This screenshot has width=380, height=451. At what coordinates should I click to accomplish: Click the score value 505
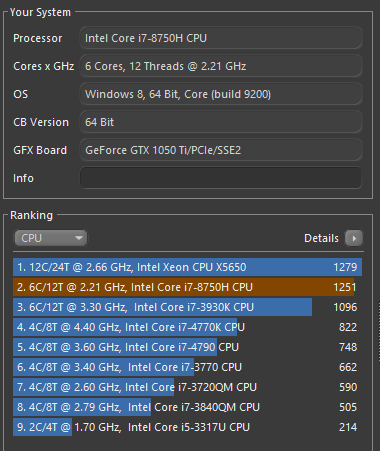348,407
